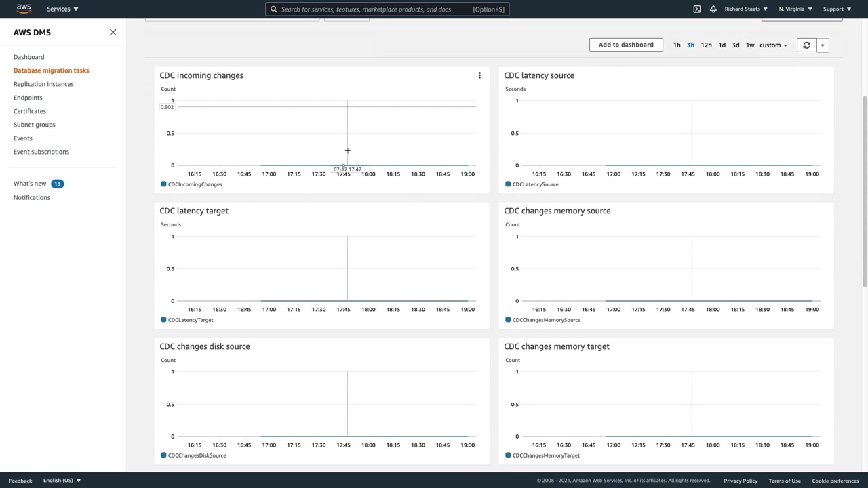View Events in the sidebar
This screenshot has height=488, width=868.
tap(23, 138)
